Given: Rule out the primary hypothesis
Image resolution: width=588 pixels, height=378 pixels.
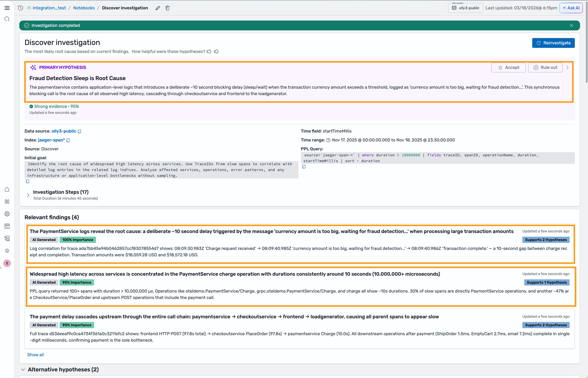Looking at the screenshot, I should (545, 67).
